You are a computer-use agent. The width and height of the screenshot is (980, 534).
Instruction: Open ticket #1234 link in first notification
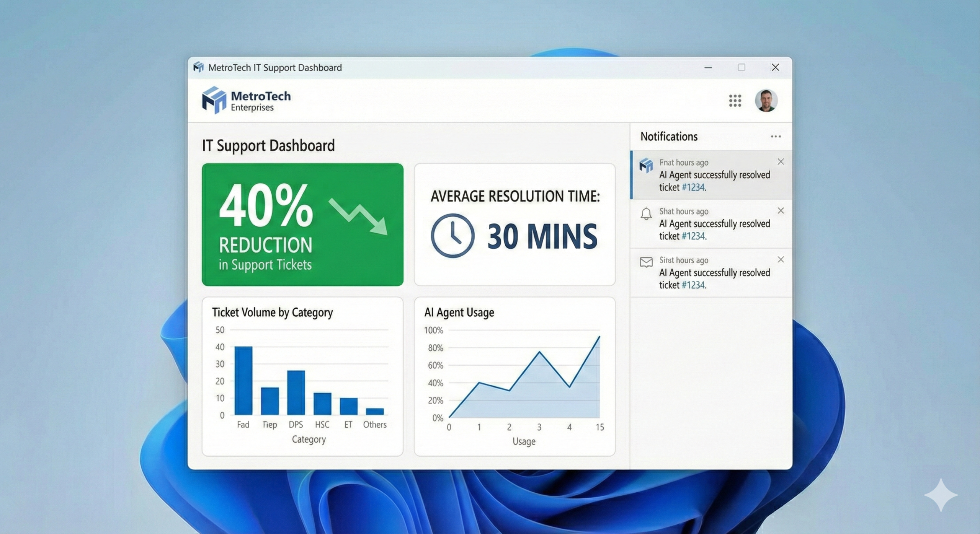click(x=693, y=187)
